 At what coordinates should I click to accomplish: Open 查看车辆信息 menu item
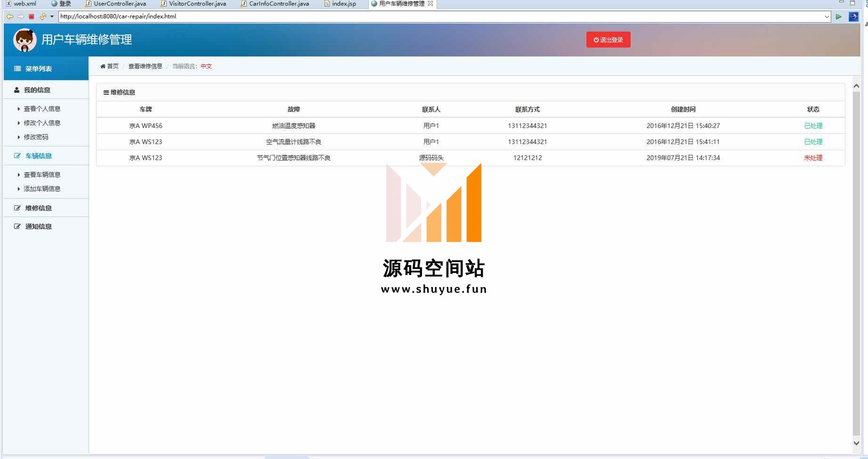42,175
